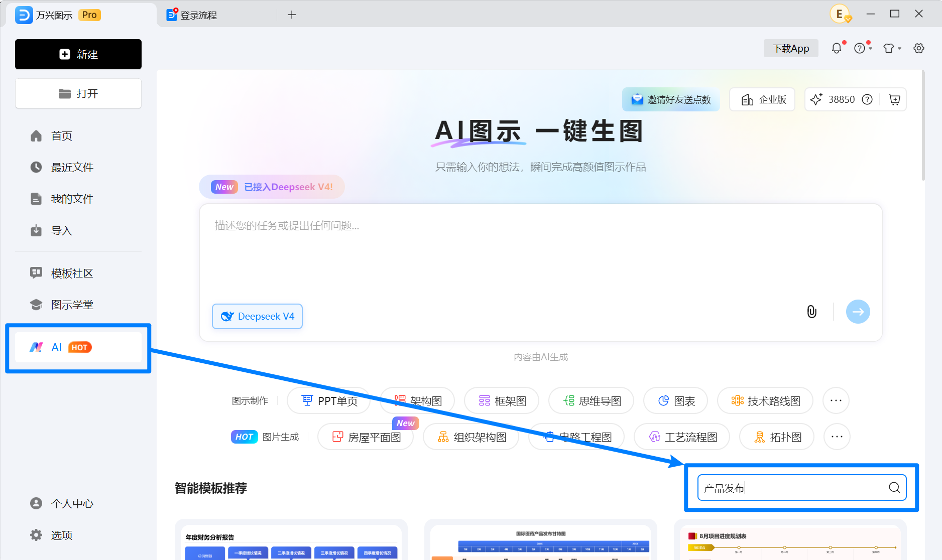Select 组织架构图 image type
The width and height of the screenshot is (942, 560).
pyautogui.click(x=471, y=437)
